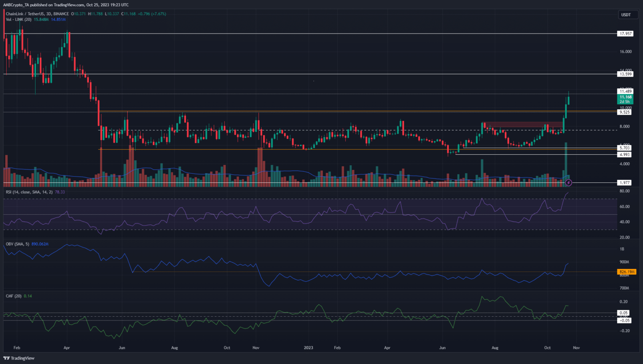643x364 pixels.
Task: Click the 2023 marker on time axis
Action: (x=308, y=348)
